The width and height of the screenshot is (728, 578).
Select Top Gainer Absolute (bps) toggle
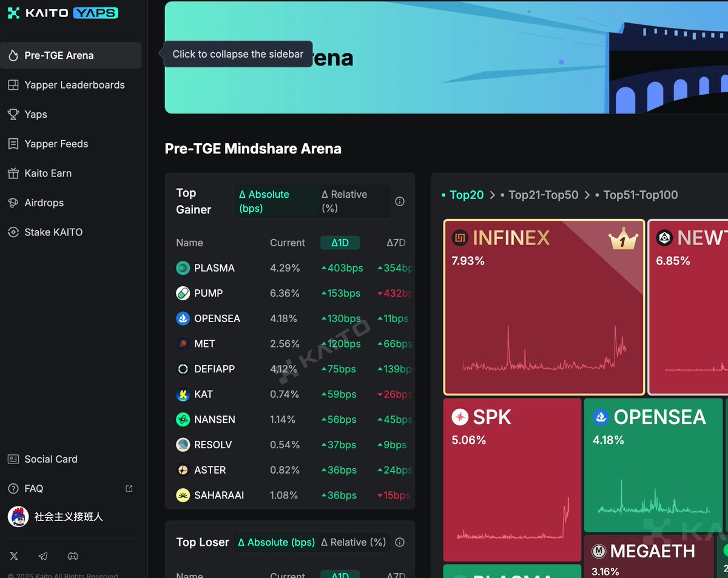coord(276,201)
